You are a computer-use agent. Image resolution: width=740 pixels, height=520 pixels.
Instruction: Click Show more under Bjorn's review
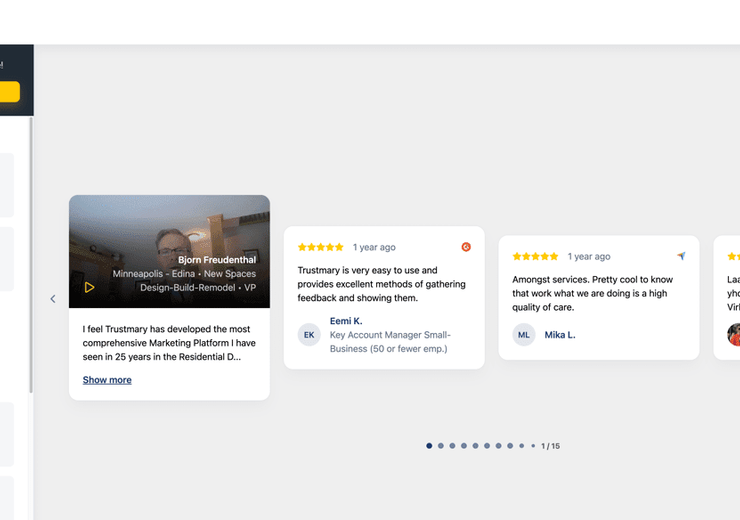[x=107, y=380]
